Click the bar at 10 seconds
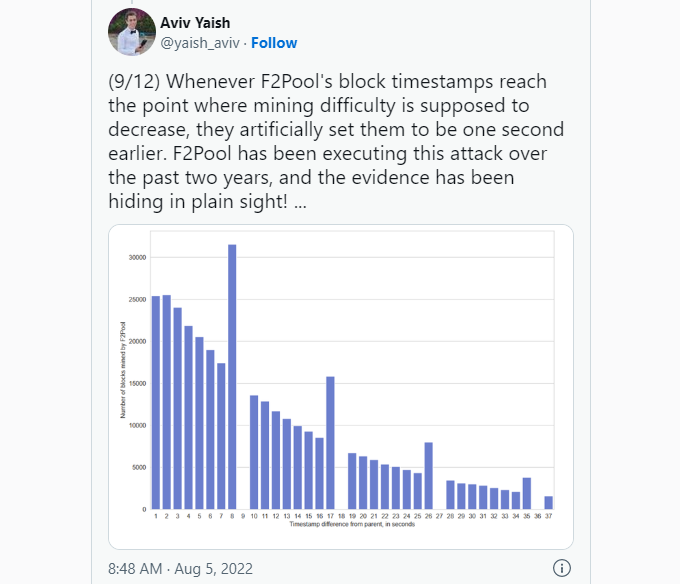 coord(254,452)
